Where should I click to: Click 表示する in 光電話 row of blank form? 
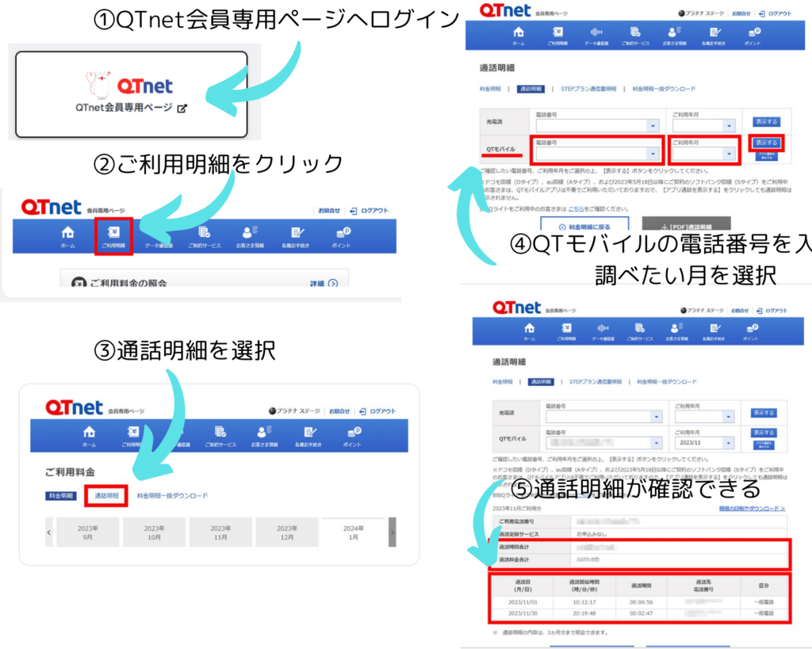coord(767,121)
